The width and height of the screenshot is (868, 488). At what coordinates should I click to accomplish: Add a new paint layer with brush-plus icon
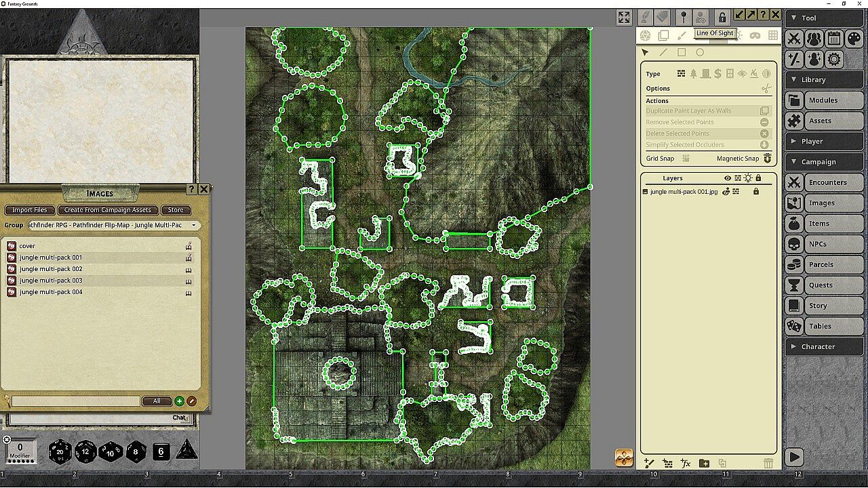point(649,464)
